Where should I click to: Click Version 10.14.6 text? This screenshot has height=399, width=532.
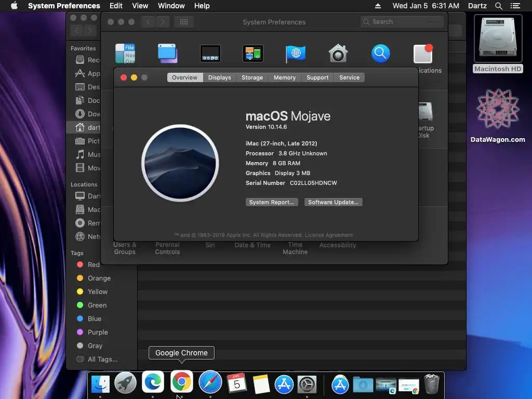pos(267,127)
